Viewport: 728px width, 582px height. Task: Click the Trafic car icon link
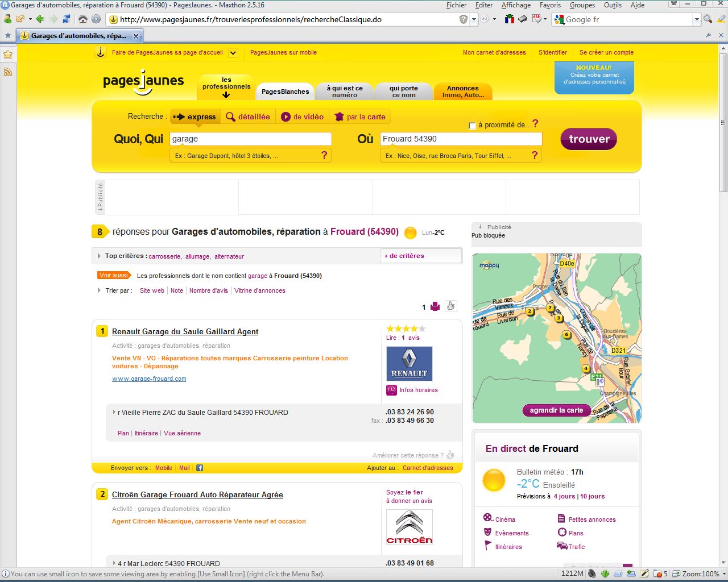pos(562,546)
